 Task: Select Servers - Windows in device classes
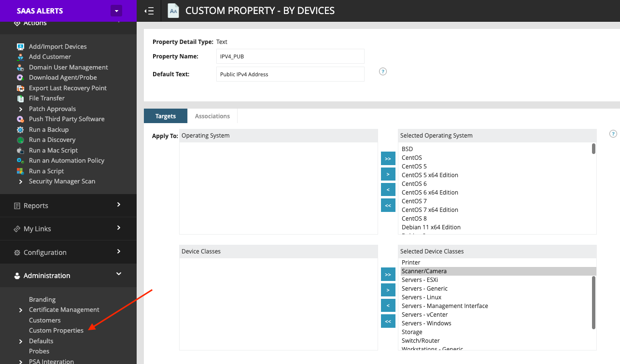pyautogui.click(x=426, y=323)
